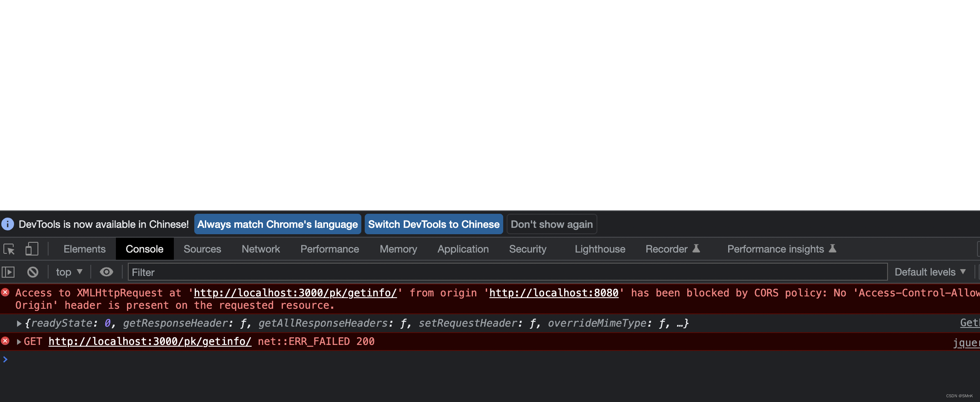Open the Elements panel
The width and height of the screenshot is (980, 402).
coord(84,249)
